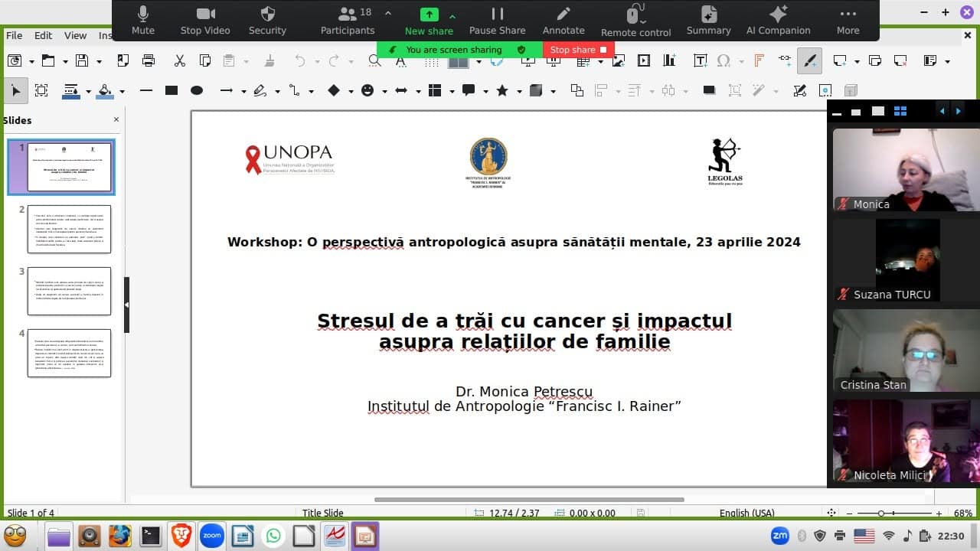This screenshot has width=980, height=551.
Task: Select slide 3 thumbnail
Action: (x=69, y=291)
